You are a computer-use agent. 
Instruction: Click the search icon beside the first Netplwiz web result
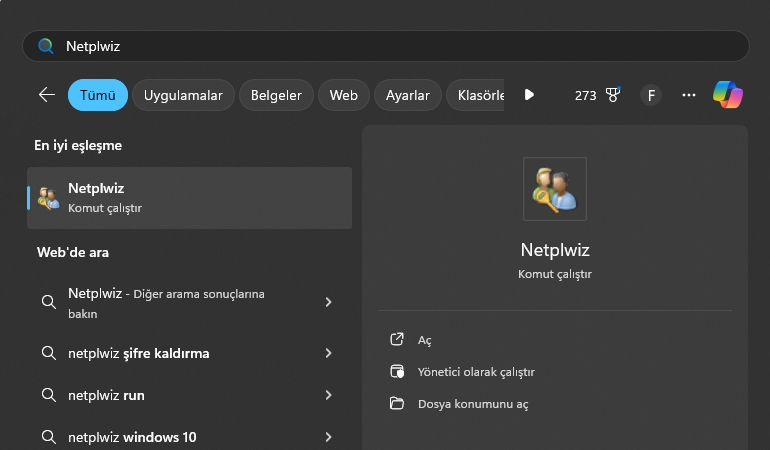click(x=49, y=302)
